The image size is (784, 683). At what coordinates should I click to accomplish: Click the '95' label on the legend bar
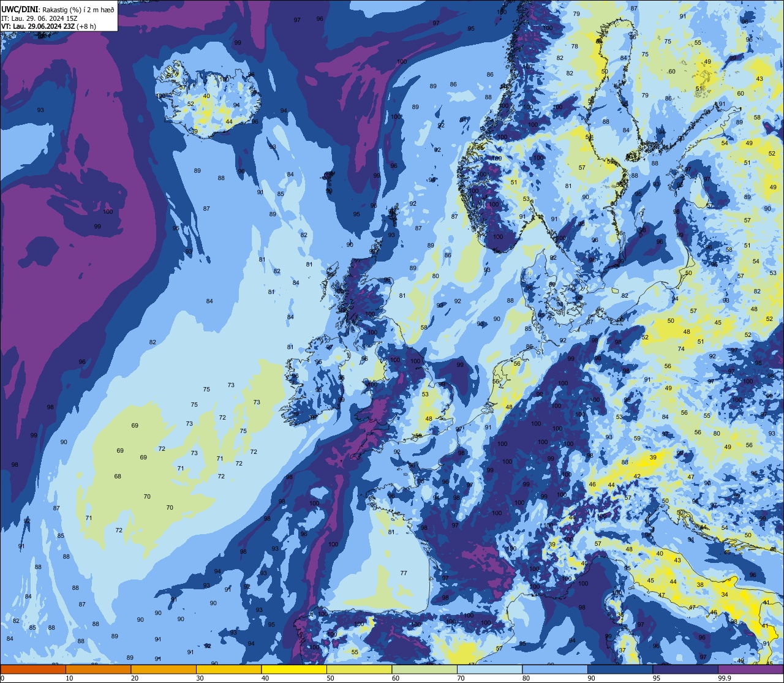657,678
